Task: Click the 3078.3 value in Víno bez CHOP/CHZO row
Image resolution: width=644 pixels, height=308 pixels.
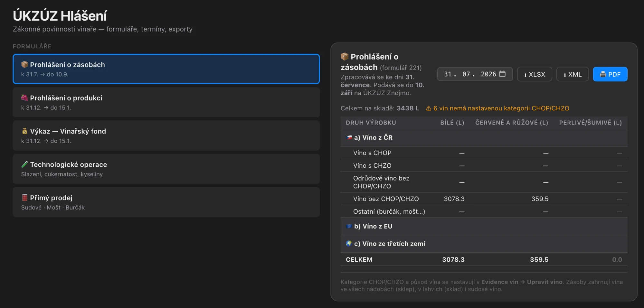Action: pyautogui.click(x=454, y=199)
